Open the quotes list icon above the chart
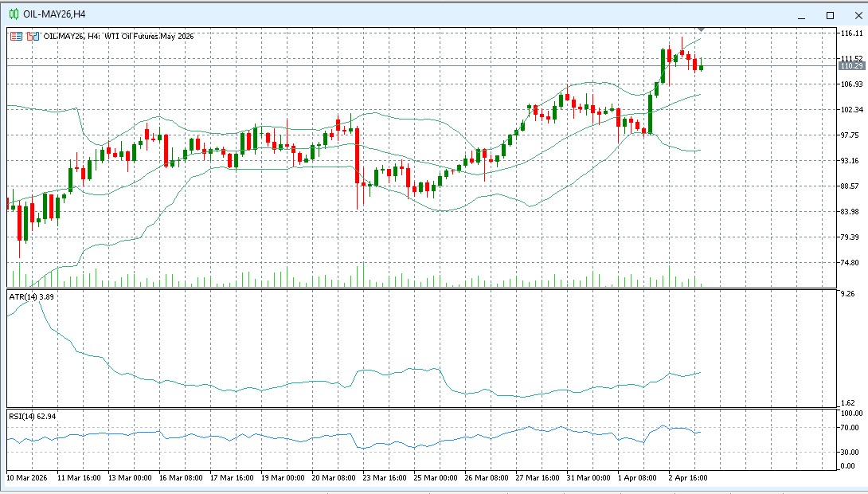Viewport: 868px width, 494px height. click(16, 36)
